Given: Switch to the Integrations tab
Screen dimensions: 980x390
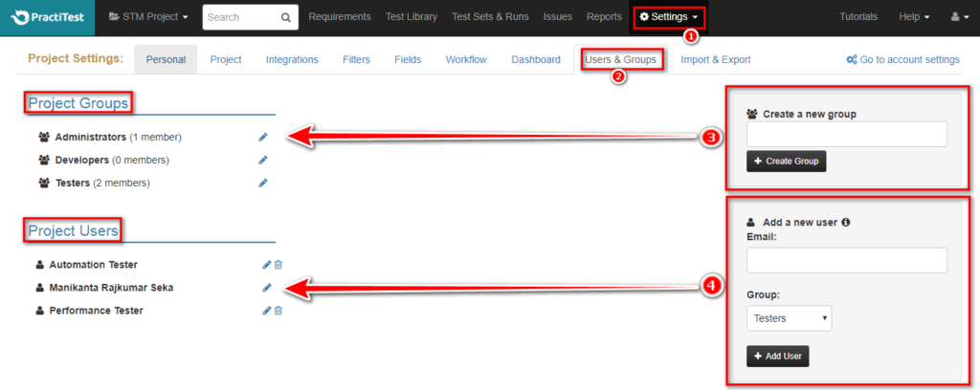Looking at the screenshot, I should point(292,60).
